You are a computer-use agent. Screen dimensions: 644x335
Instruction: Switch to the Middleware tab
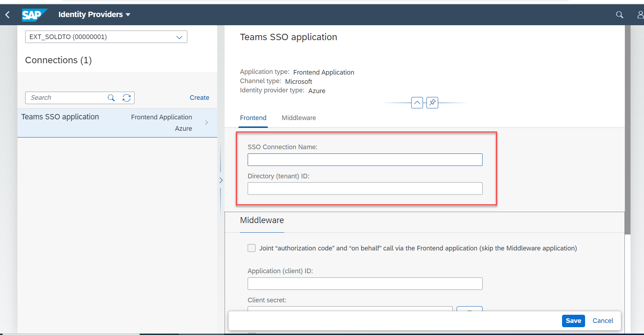299,118
